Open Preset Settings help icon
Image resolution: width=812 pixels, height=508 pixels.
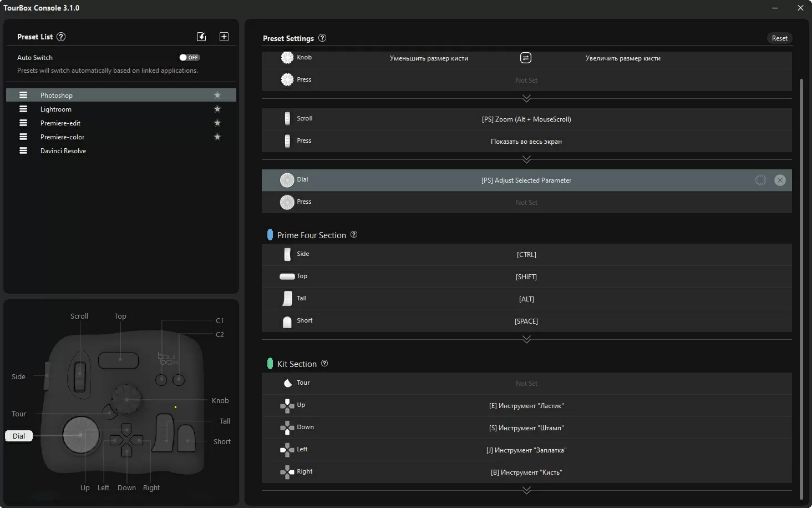(322, 38)
